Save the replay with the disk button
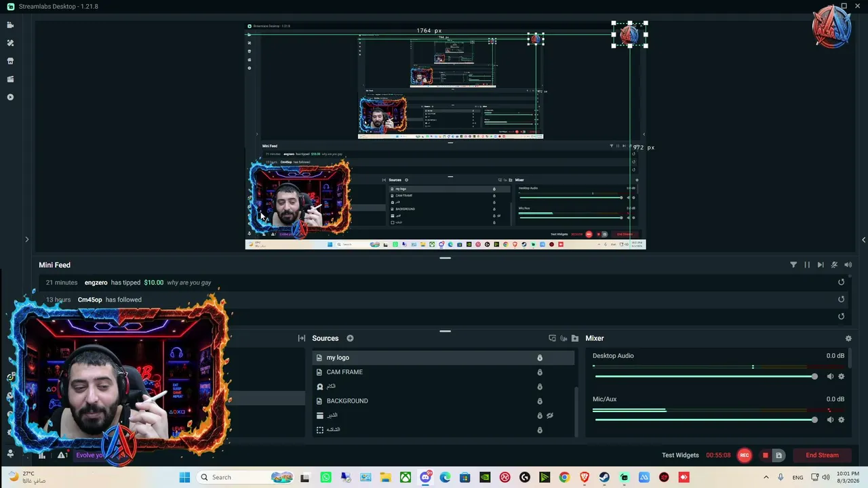868x488 pixels. pyautogui.click(x=779, y=455)
